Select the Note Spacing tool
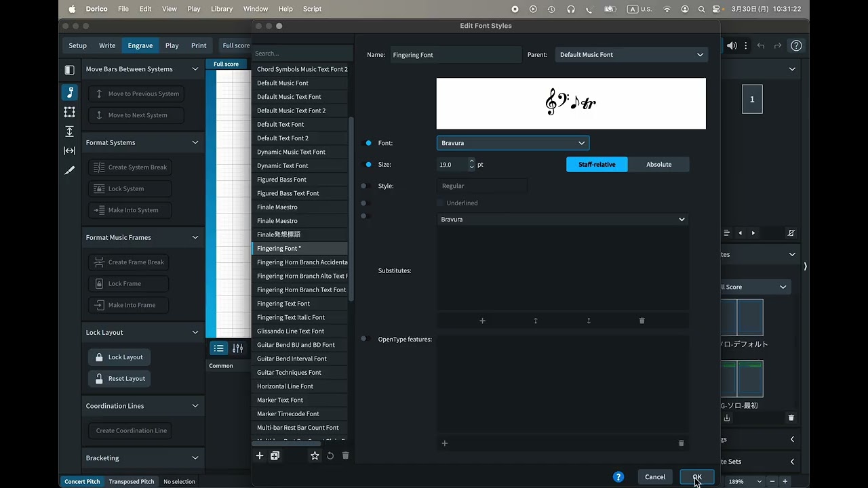 [x=69, y=150]
